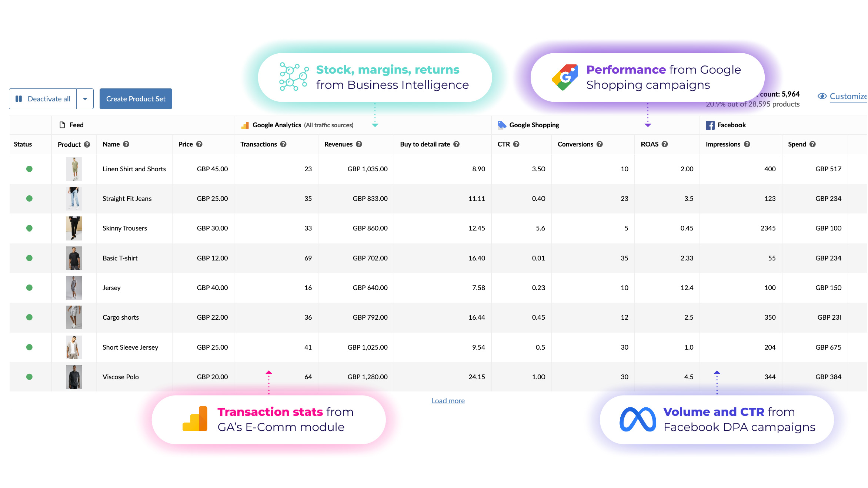868x488 pixels.
Task: Toggle status dot for Basic T-shirt
Action: click(29, 258)
